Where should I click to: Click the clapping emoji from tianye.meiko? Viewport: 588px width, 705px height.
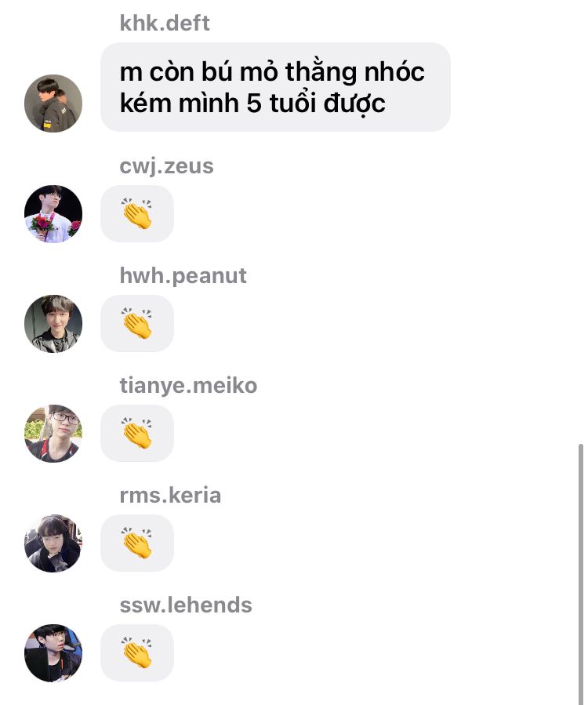pos(137,433)
